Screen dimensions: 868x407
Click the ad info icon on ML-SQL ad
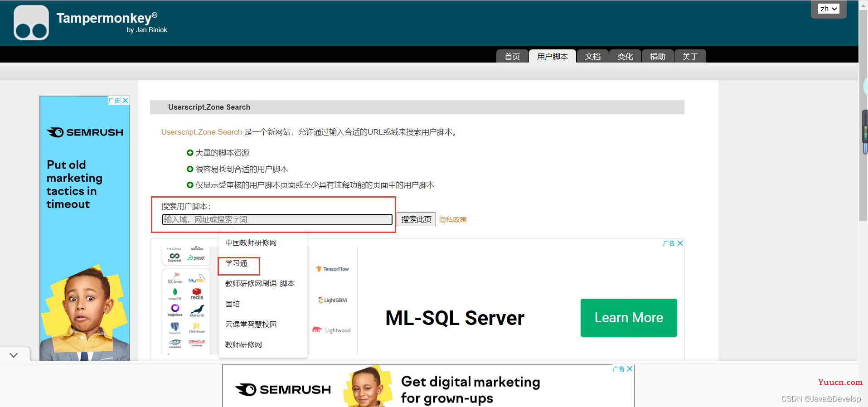pyautogui.click(x=669, y=243)
